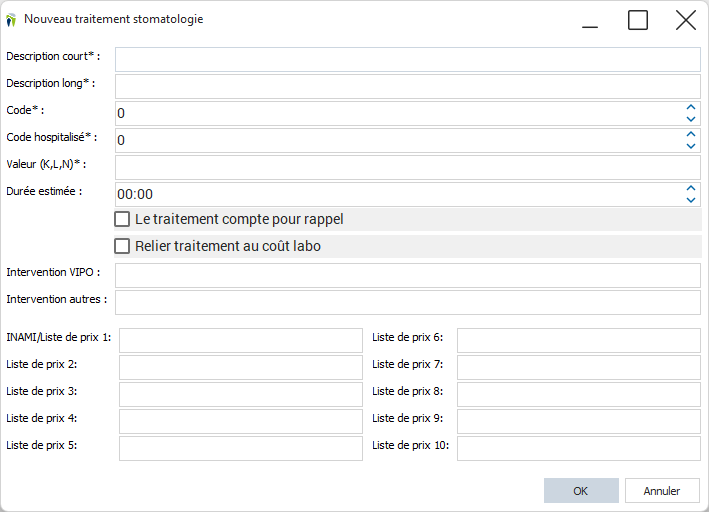Focus the Intervention VIPO field
This screenshot has height=512, width=709.
[x=408, y=275]
